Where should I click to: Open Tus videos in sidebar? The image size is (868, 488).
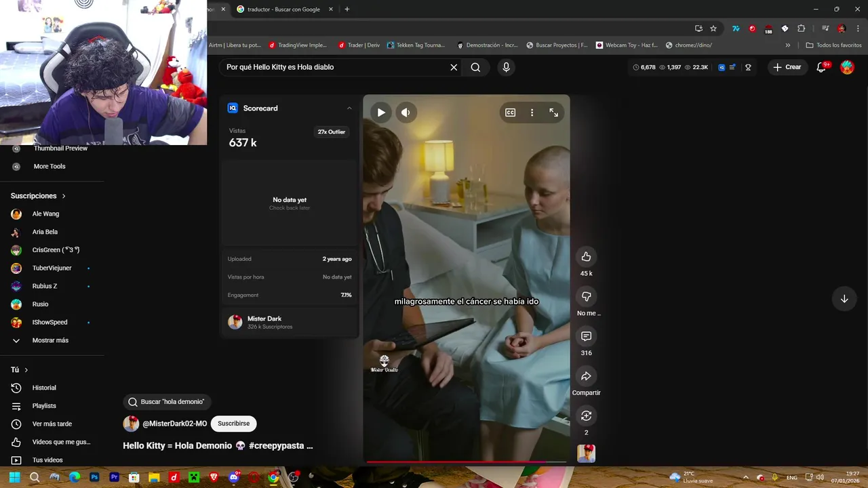(x=47, y=460)
